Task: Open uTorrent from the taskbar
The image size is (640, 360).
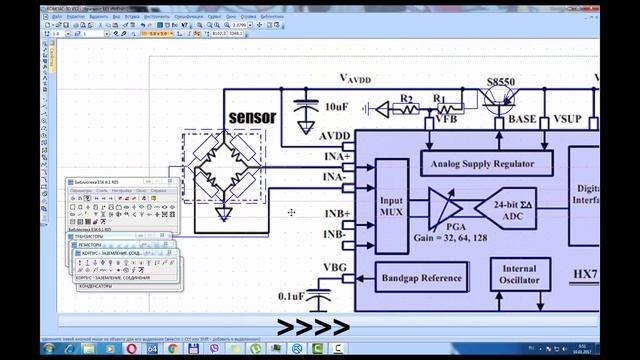Action: 256,349
